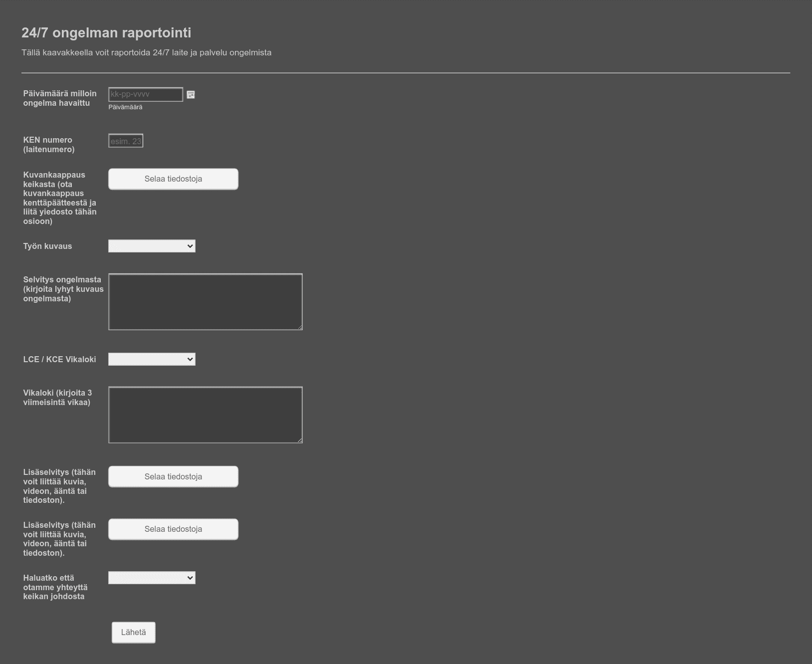Click the Selvitys ongelmasta label text
This screenshot has width=812, height=664.
tap(63, 289)
